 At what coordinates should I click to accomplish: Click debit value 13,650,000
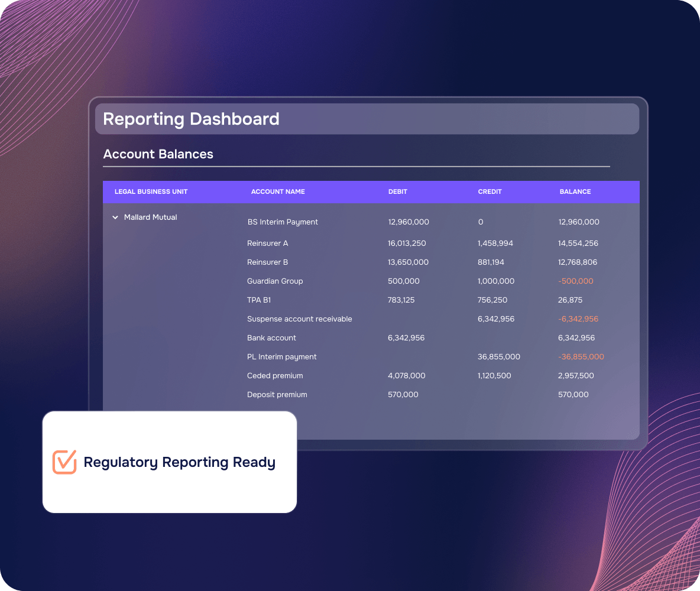coord(408,262)
